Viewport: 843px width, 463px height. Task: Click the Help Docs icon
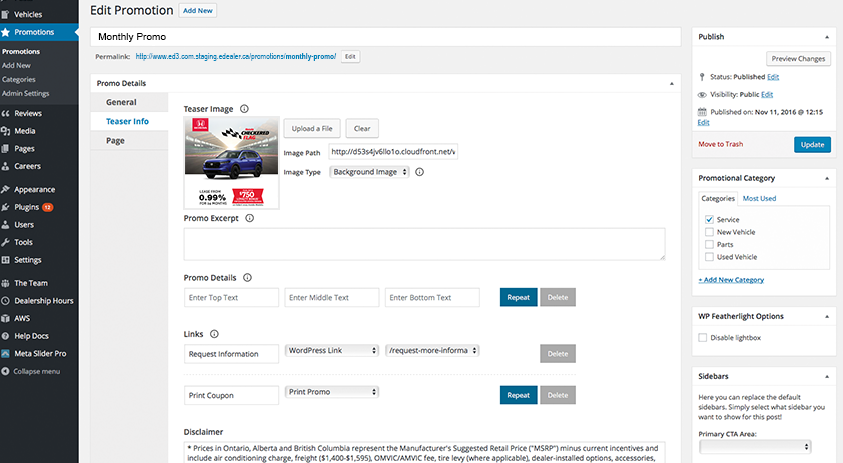point(5,336)
